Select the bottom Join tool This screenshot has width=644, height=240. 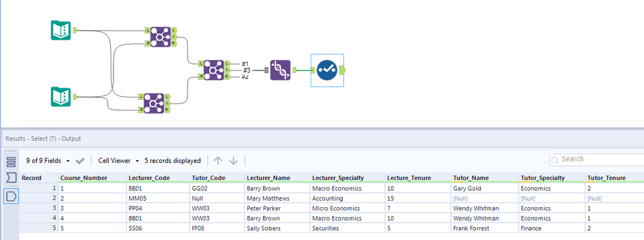154,103
